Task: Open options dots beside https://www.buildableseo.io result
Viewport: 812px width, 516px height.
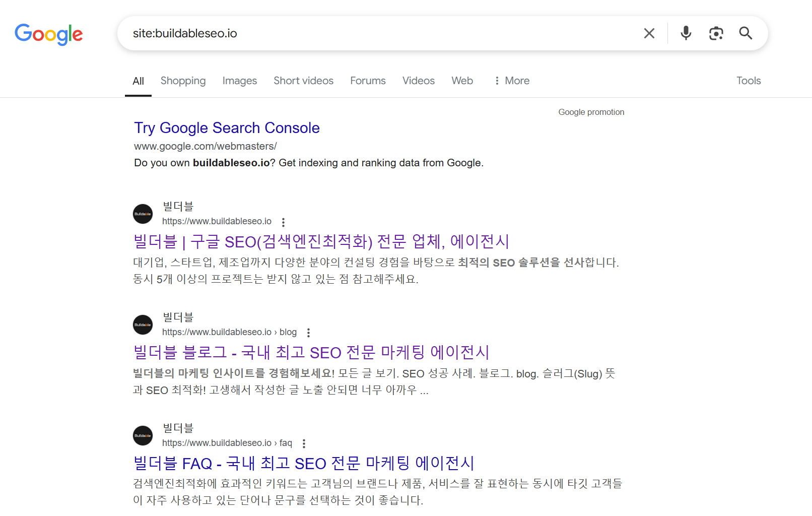Action: pos(284,222)
